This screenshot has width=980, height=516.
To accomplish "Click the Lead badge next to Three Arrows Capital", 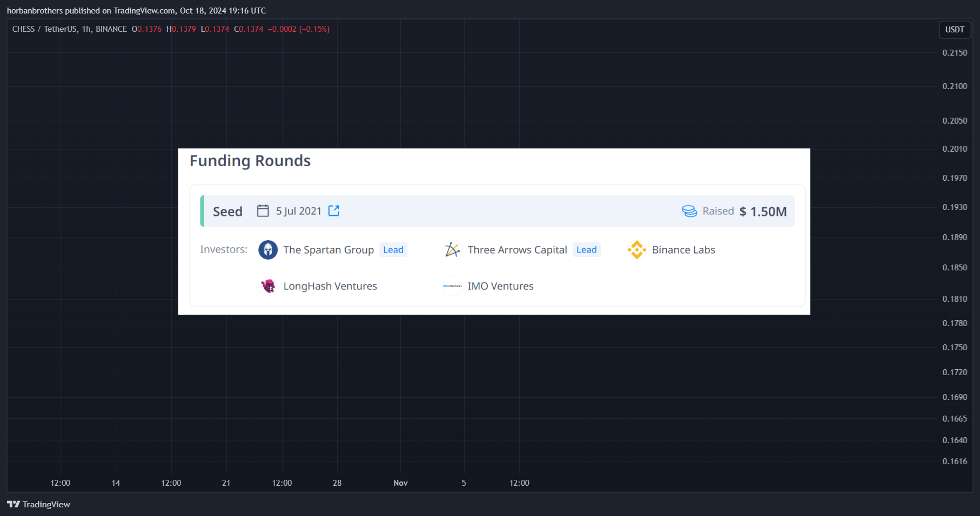I will pyautogui.click(x=586, y=250).
